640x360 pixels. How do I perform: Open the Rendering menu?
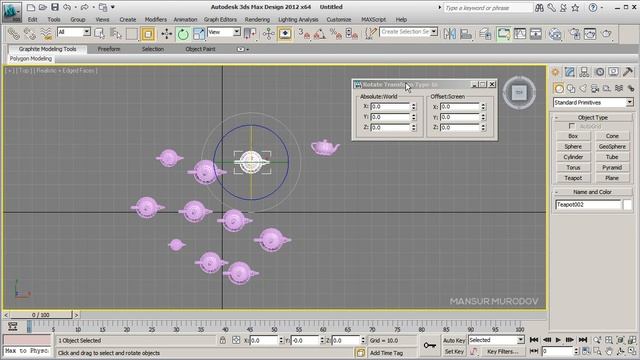click(x=257, y=19)
